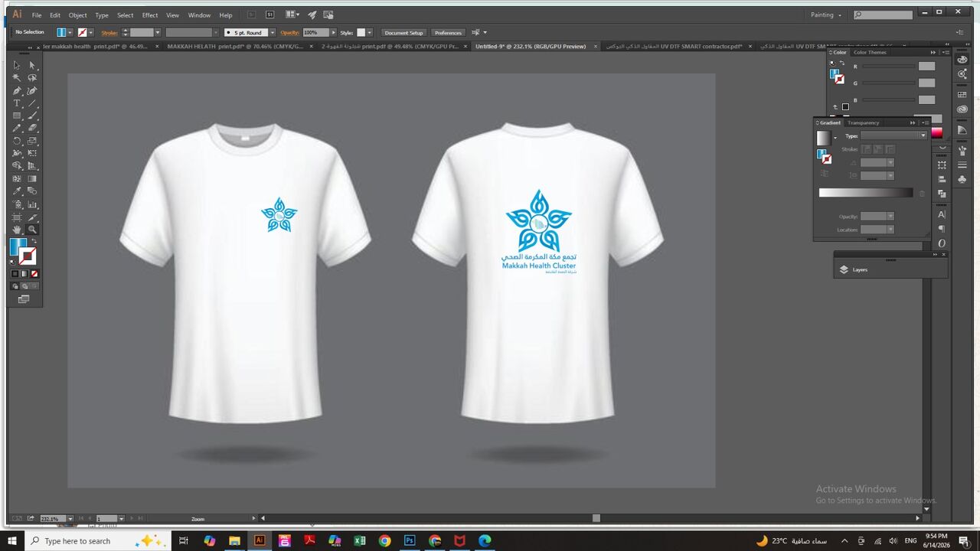Open the Effect menu
The height and width of the screenshot is (551, 980).
150,15
